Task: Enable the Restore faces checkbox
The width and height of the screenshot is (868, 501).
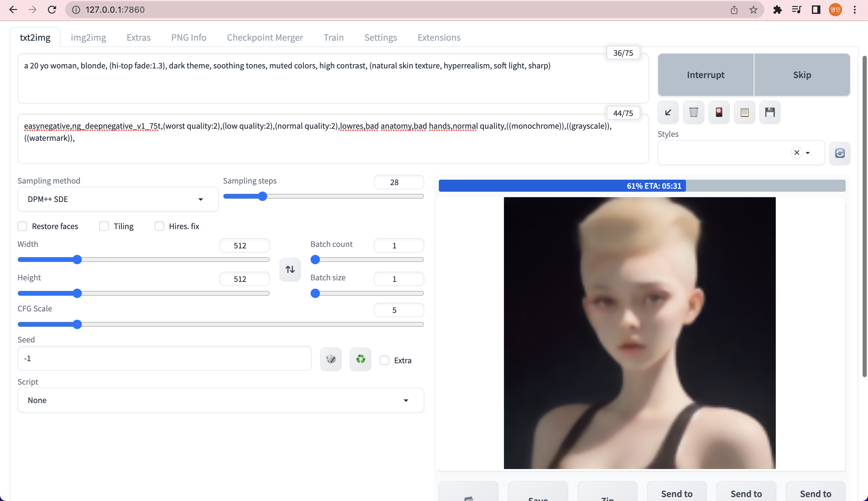Action: click(x=22, y=226)
